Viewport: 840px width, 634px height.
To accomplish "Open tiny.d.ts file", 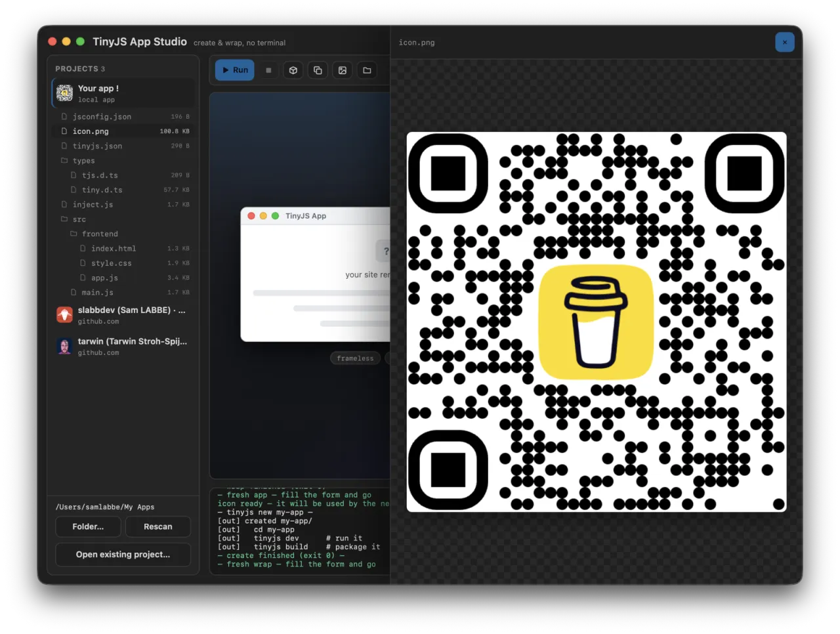I will (x=123, y=190).
